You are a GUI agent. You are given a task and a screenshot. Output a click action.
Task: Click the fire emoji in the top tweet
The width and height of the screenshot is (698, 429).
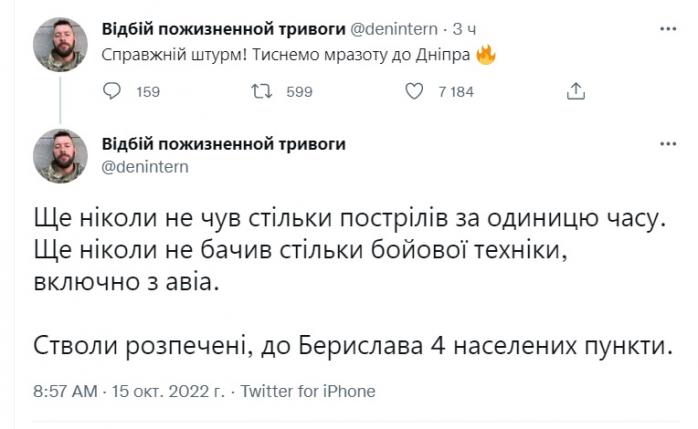click(486, 54)
